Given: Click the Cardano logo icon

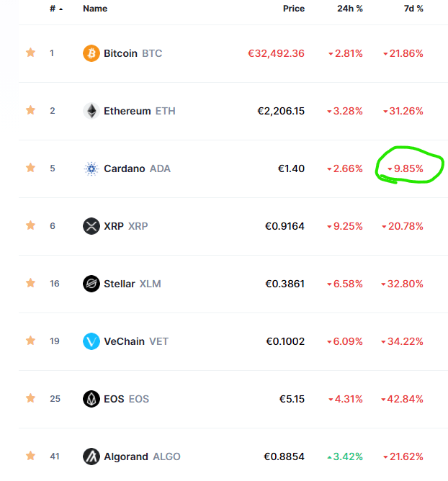Looking at the screenshot, I should (x=91, y=168).
